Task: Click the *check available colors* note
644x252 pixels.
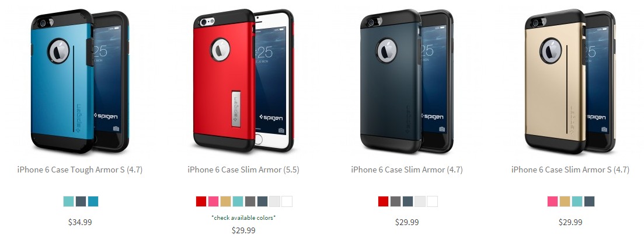Action: point(243,218)
